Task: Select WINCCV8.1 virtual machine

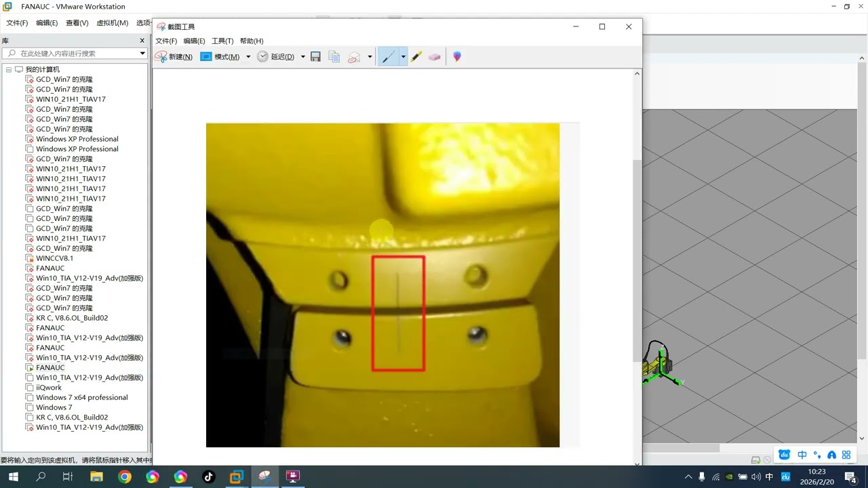Action: tap(54, 258)
